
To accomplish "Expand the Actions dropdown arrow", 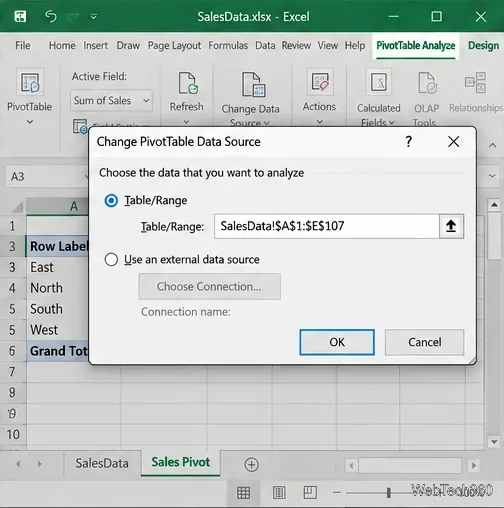I will (x=320, y=122).
